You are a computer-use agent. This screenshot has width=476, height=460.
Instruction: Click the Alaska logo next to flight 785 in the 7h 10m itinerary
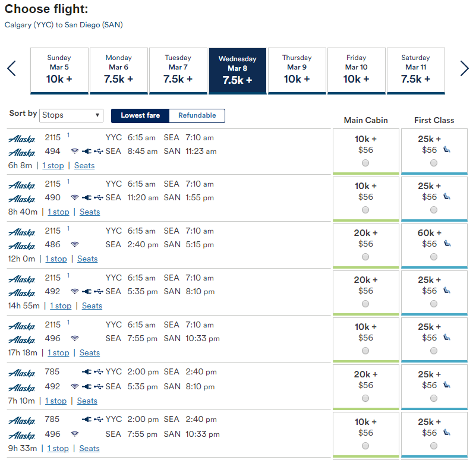click(22, 373)
